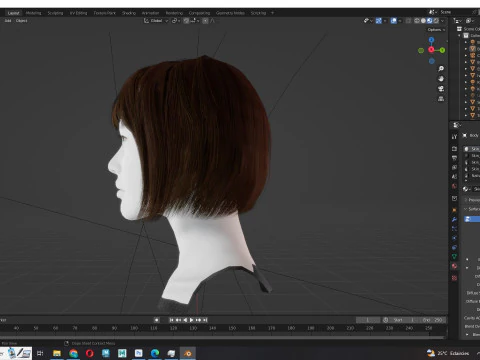Toggle X-ray mode

tap(408, 21)
